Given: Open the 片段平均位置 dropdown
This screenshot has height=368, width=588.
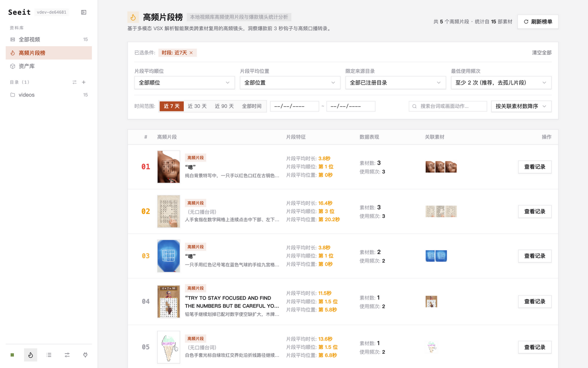Looking at the screenshot, I should click(290, 83).
